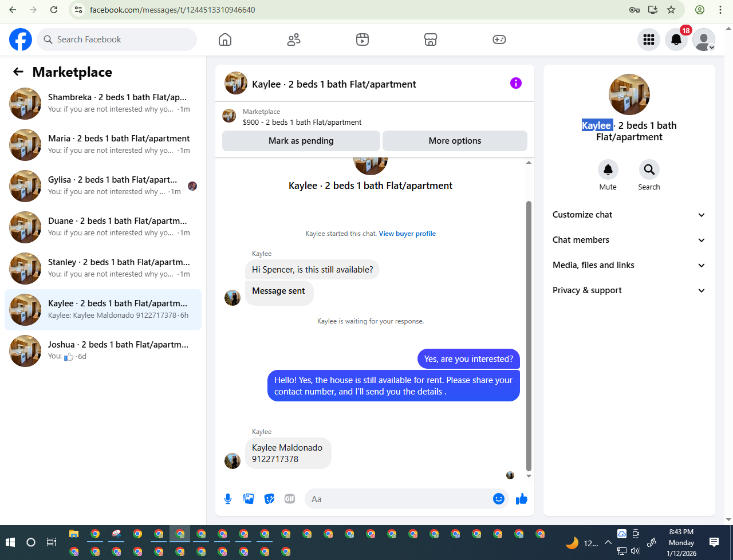Expand Privacy & support section

[629, 290]
